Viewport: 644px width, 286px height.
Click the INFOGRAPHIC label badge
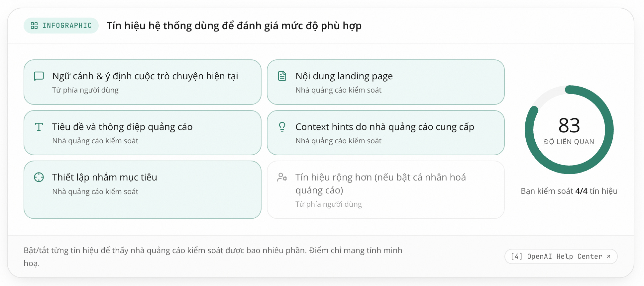pos(61,26)
